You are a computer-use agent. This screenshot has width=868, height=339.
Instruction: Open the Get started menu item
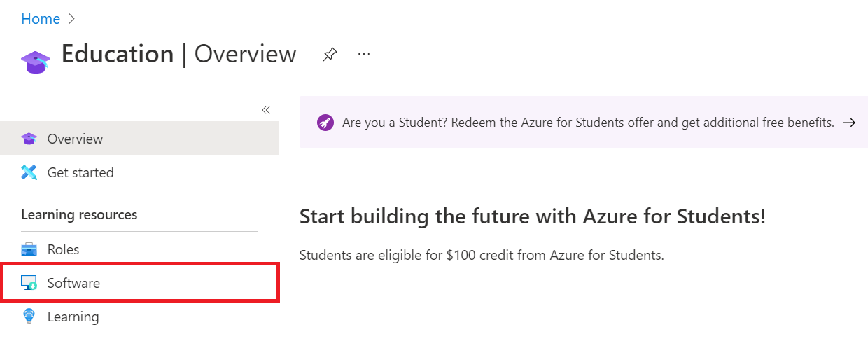tap(80, 172)
